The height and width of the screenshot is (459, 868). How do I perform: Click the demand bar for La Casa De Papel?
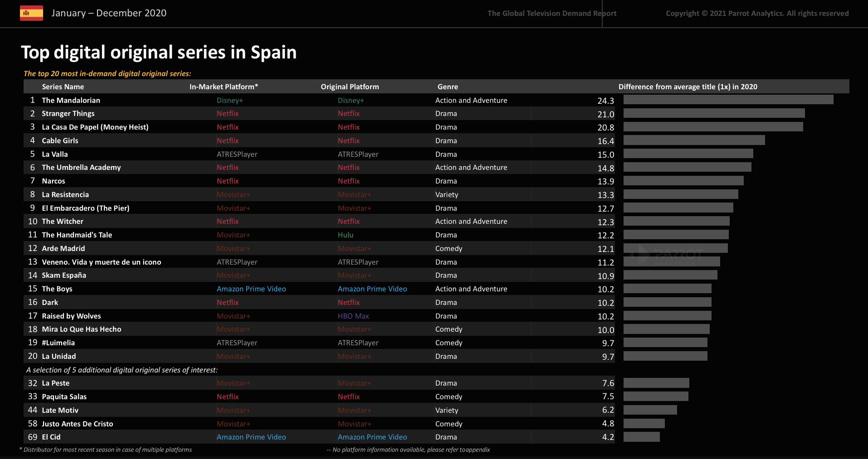713,127
